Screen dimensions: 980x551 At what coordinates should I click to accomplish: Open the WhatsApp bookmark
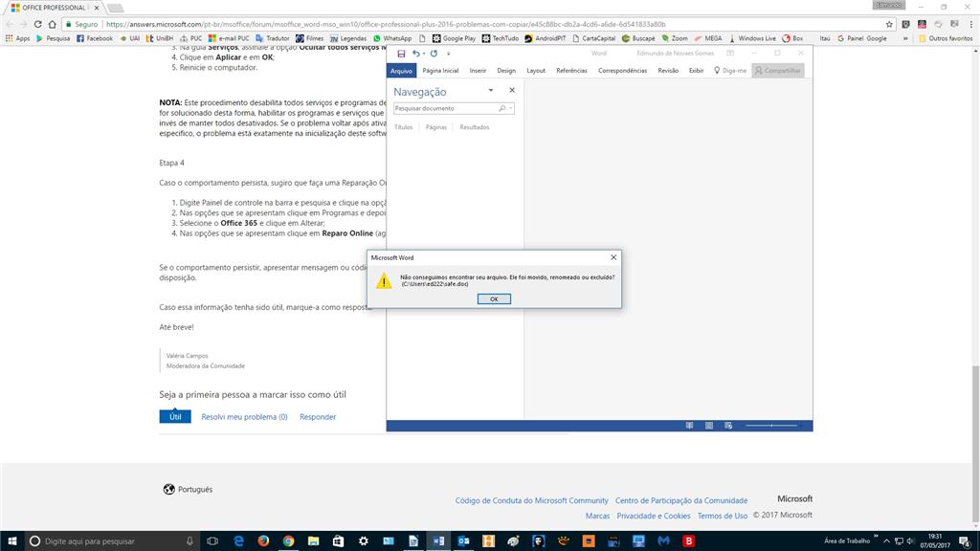[x=391, y=38]
